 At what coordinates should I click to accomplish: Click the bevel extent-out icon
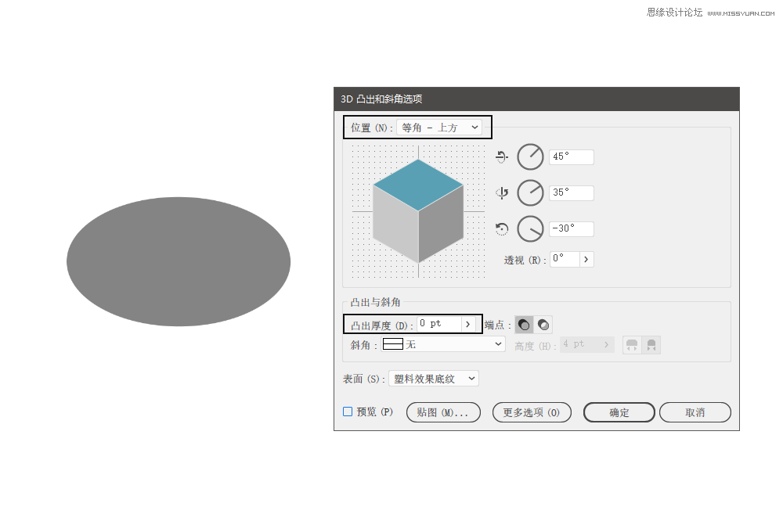[x=632, y=345]
